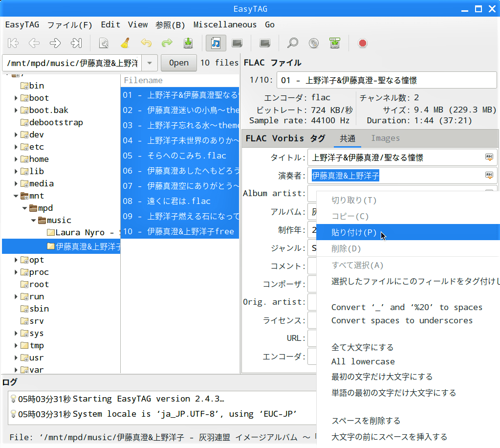This screenshot has width=500, height=448.
Task: Open the View menu
Action: point(138,24)
